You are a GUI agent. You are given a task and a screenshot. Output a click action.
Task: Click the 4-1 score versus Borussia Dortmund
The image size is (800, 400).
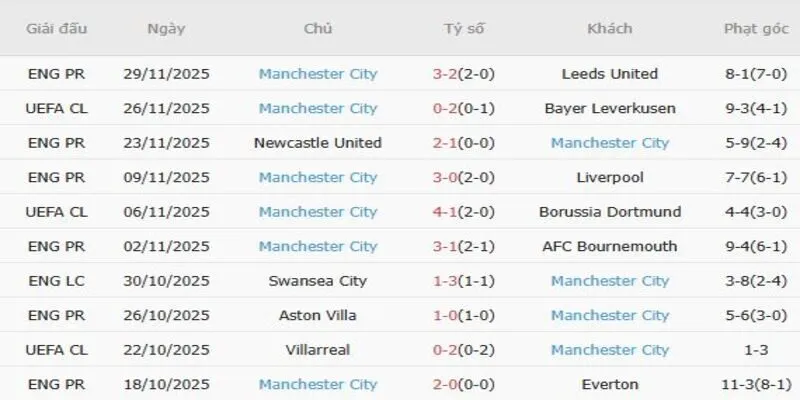[x=446, y=212]
